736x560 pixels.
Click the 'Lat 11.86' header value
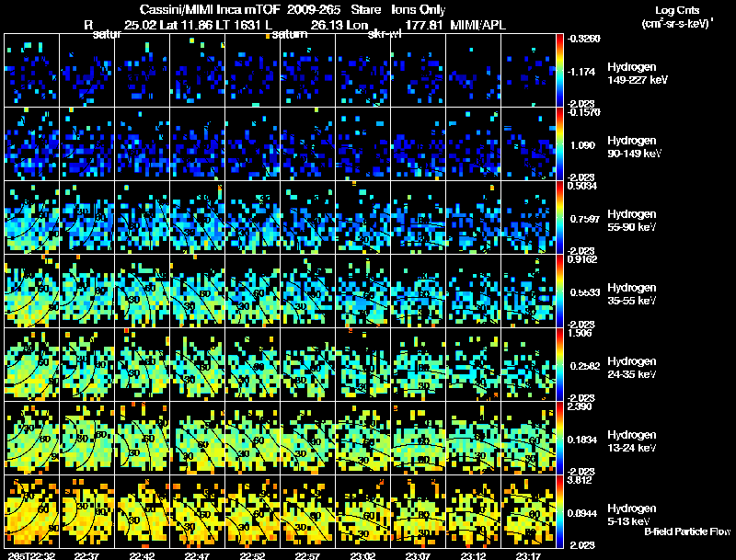186,25
